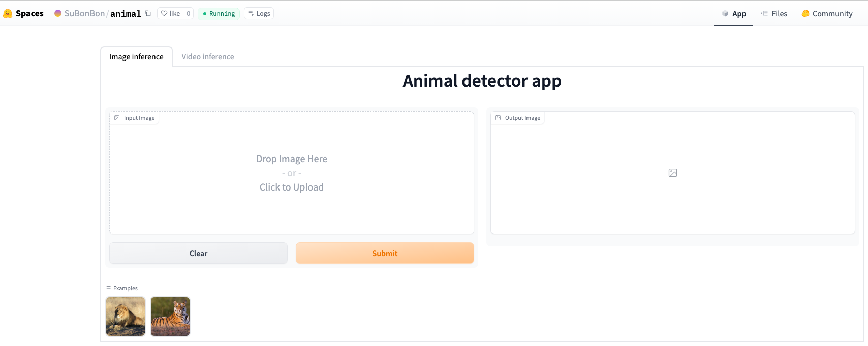Click the Input Image label icon
Image resolution: width=868 pixels, height=346 pixels.
point(117,118)
